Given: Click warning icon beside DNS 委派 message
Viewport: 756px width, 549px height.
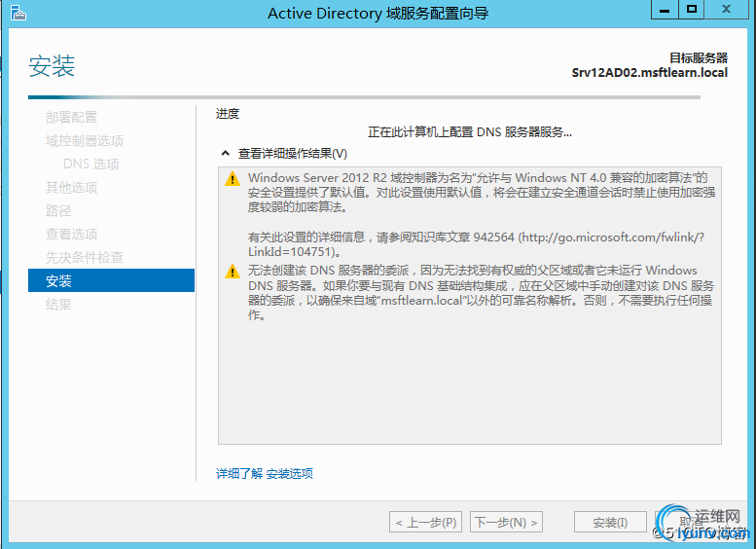Looking at the screenshot, I should click(233, 272).
